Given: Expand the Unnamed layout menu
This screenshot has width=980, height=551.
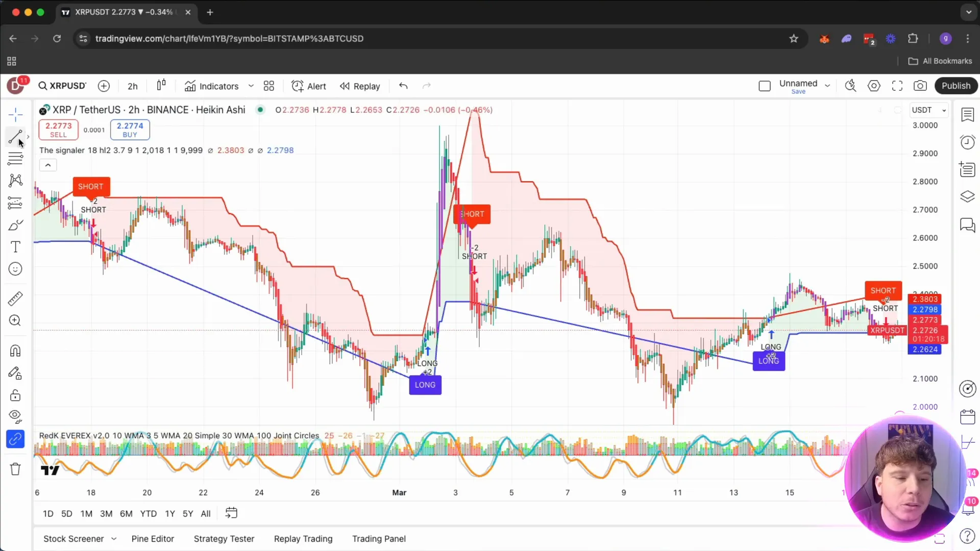Looking at the screenshot, I should pos(827,86).
